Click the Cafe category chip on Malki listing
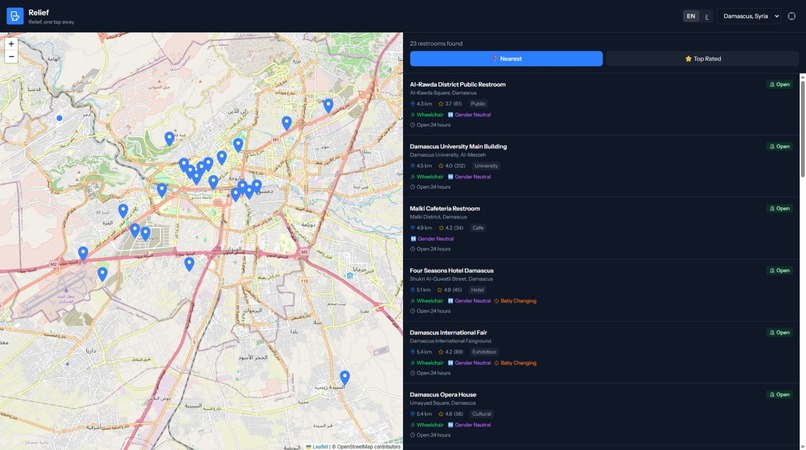This screenshot has width=806, height=450. pyautogui.click(x=478, y=228)
